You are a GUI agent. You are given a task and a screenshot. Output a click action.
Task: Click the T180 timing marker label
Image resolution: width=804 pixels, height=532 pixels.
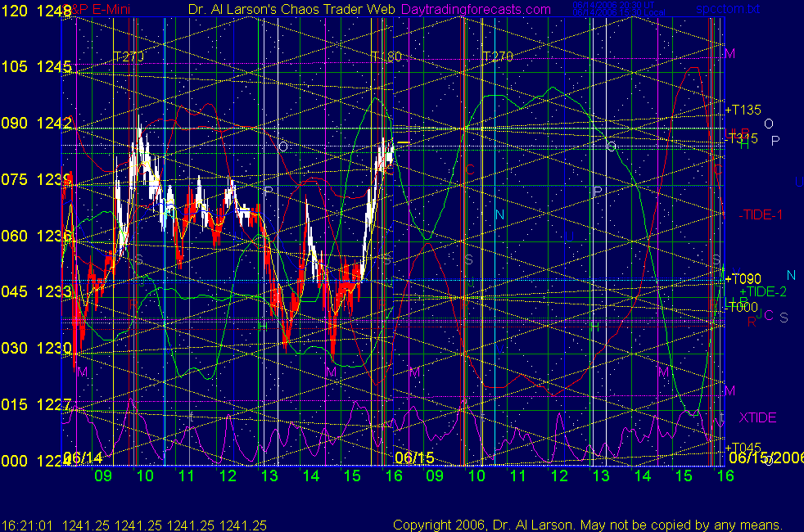pyautogui.click(x=386, y=56)
